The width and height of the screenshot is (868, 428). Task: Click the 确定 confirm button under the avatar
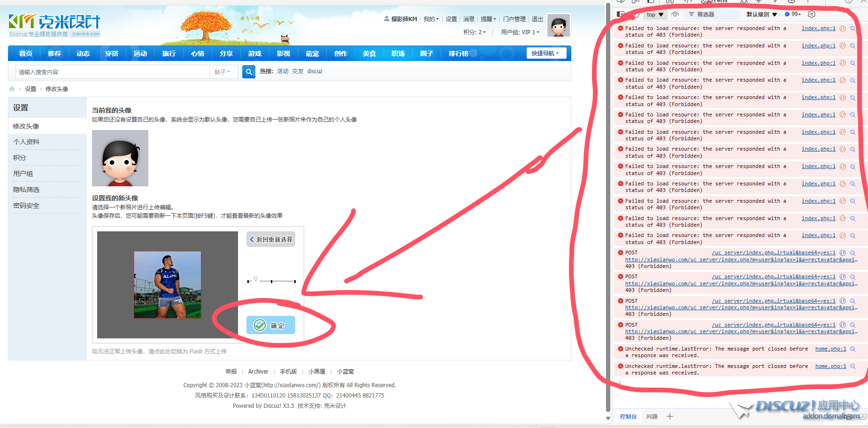[271, 325]
